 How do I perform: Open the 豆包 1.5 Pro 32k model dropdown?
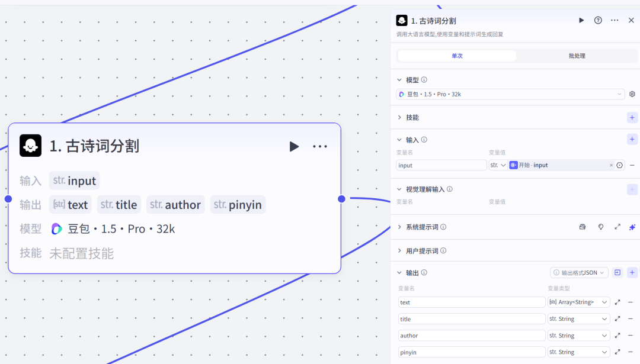click(510, 94)
